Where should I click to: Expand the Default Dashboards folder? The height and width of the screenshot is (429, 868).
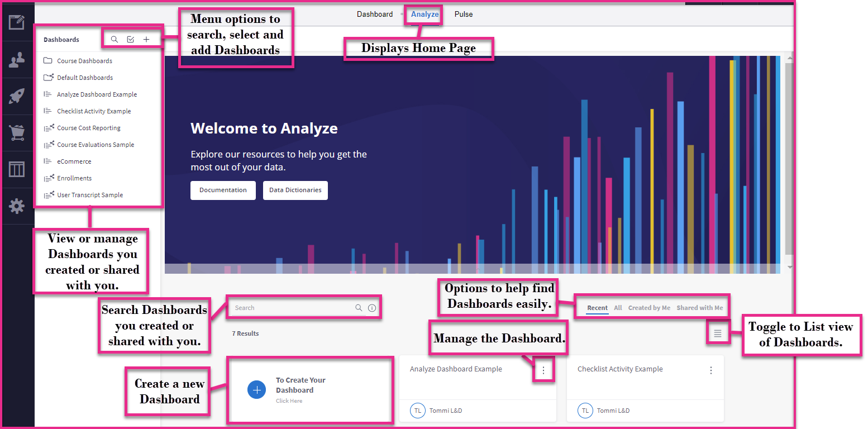pos(84,78)
